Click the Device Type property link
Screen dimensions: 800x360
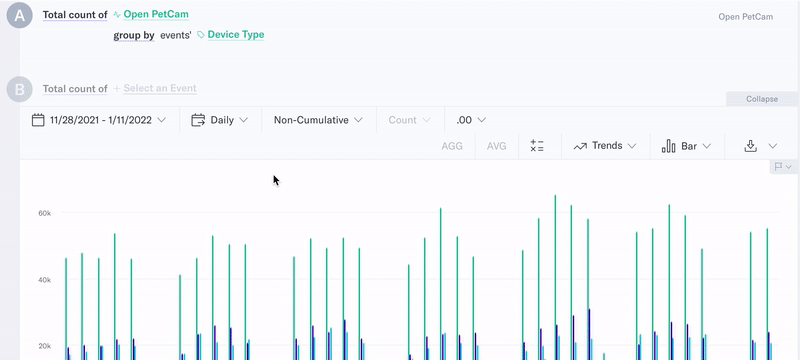(236, 35)
